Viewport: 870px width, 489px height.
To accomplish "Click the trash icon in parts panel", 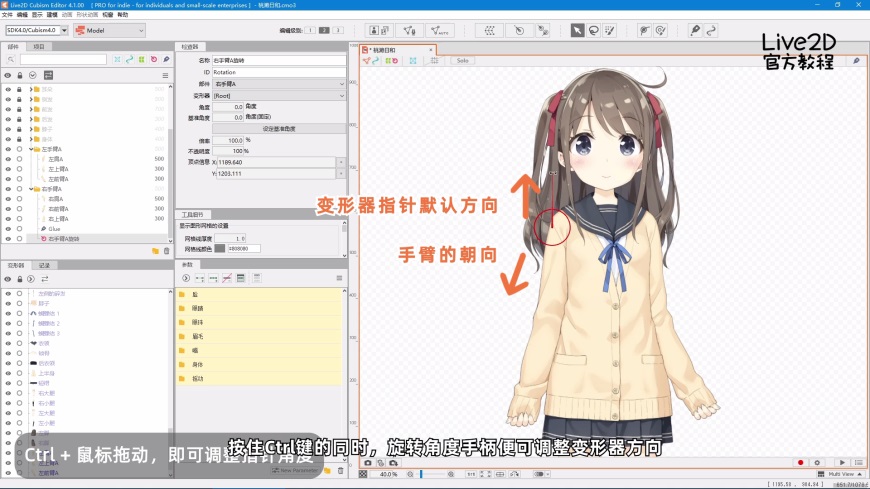I will pyautogui.click(x=166, y=251).
